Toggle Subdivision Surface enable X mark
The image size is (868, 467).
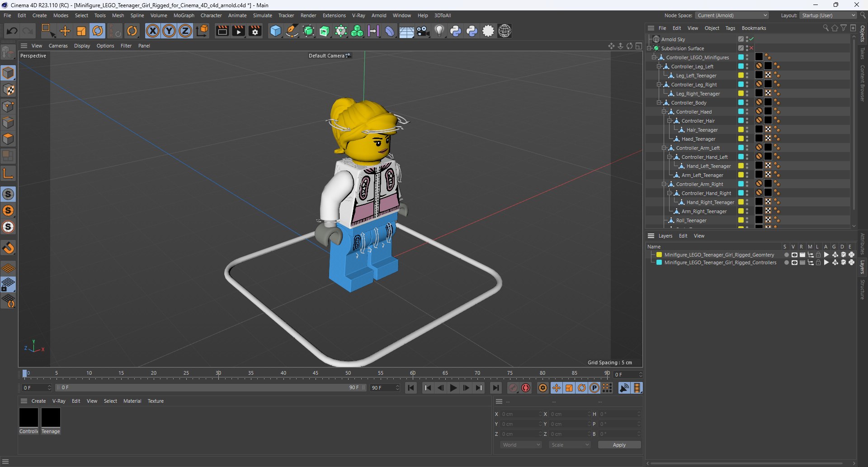click(751, 48)
